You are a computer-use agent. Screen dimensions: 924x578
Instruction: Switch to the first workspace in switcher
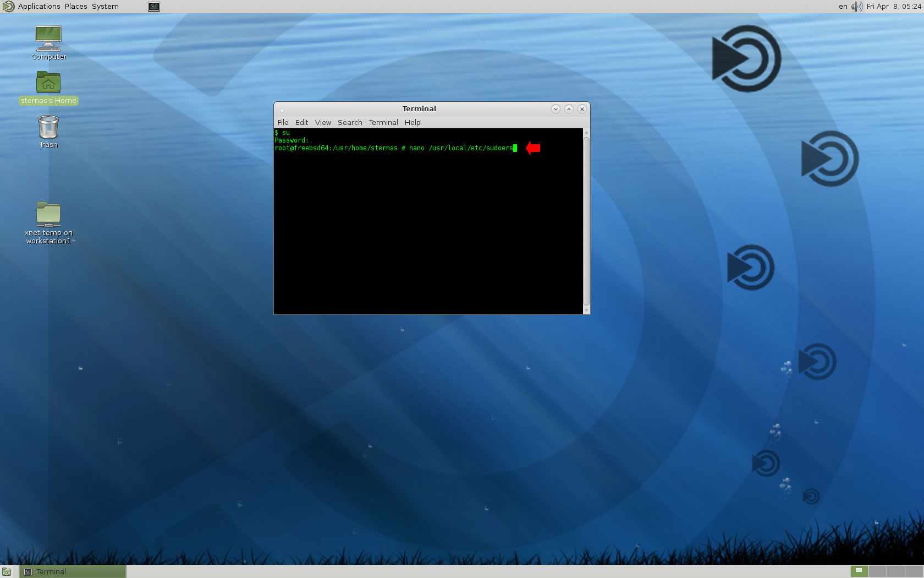[859, 571]
